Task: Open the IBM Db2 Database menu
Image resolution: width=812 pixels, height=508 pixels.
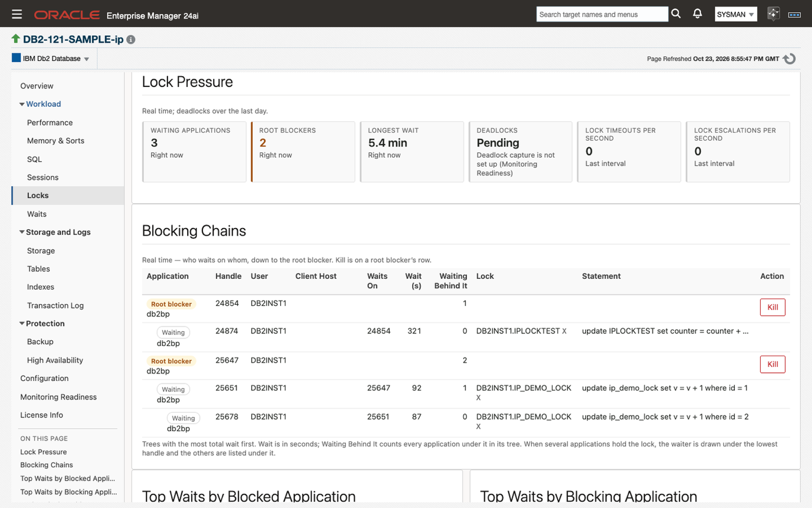Action: click(51, 58)
